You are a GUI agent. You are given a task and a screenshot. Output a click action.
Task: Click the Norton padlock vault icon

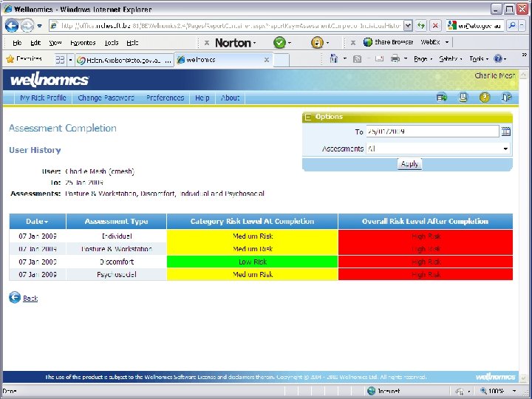317,43
